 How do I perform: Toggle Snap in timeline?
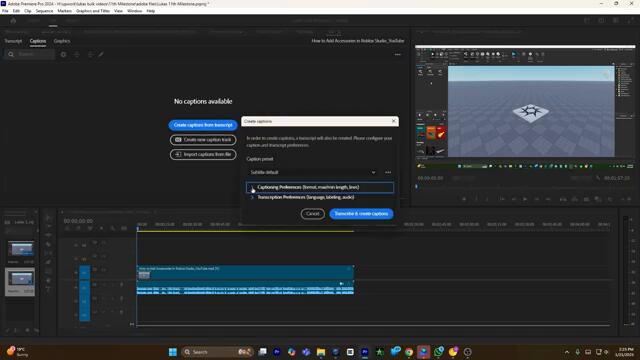pyautogui.click(x=78, y=229)
